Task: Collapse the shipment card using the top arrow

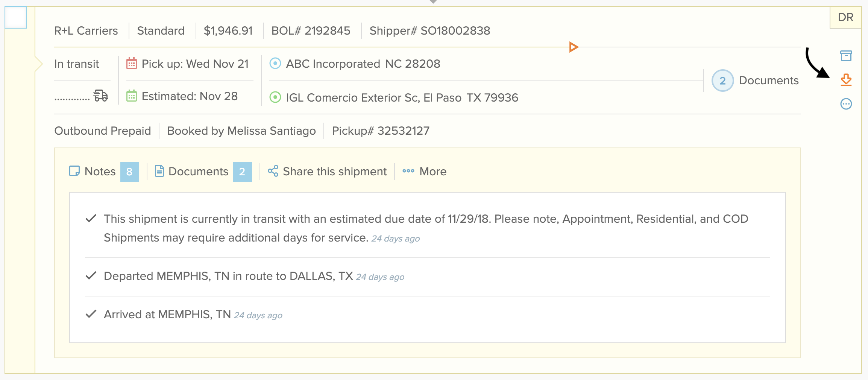Action: 433,2
